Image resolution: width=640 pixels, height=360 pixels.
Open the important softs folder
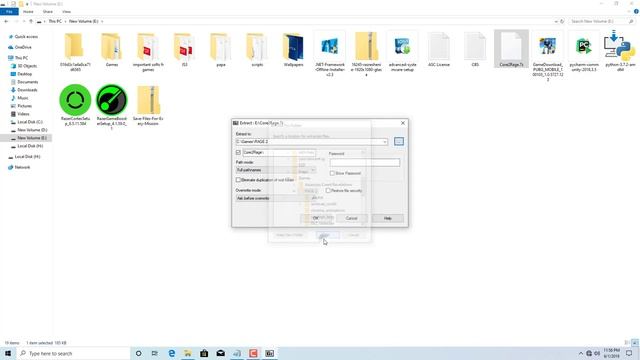148,52
